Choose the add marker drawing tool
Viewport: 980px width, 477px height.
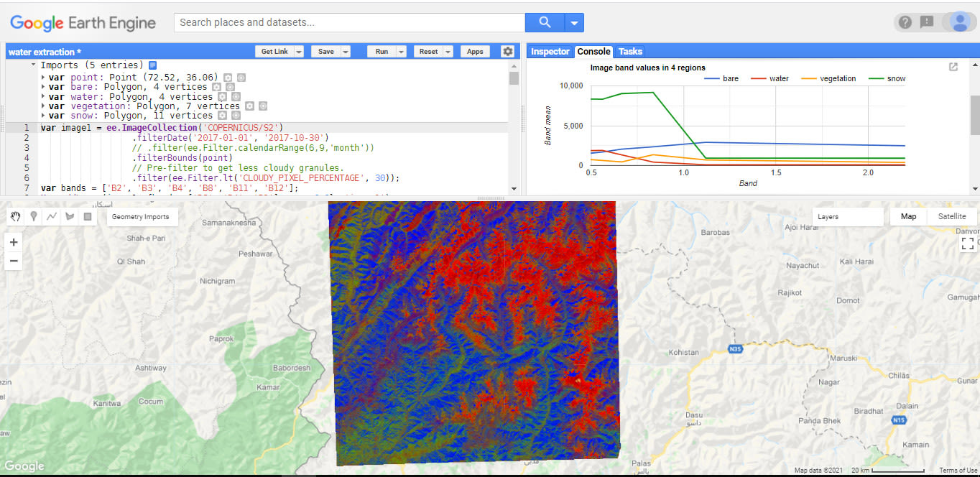34,217
